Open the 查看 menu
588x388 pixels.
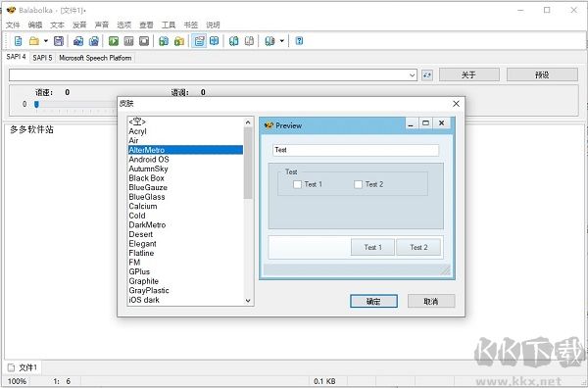[x=146, y=24]
